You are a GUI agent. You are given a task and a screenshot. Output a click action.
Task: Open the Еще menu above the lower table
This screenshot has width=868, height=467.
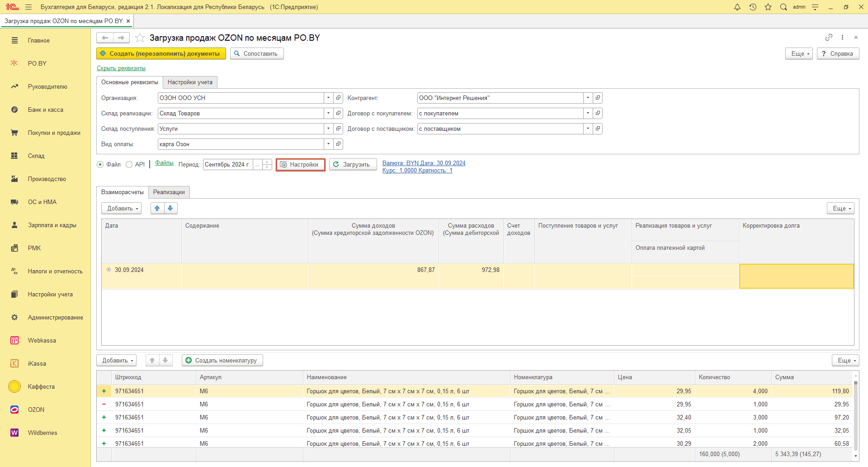tap(845, 360)
